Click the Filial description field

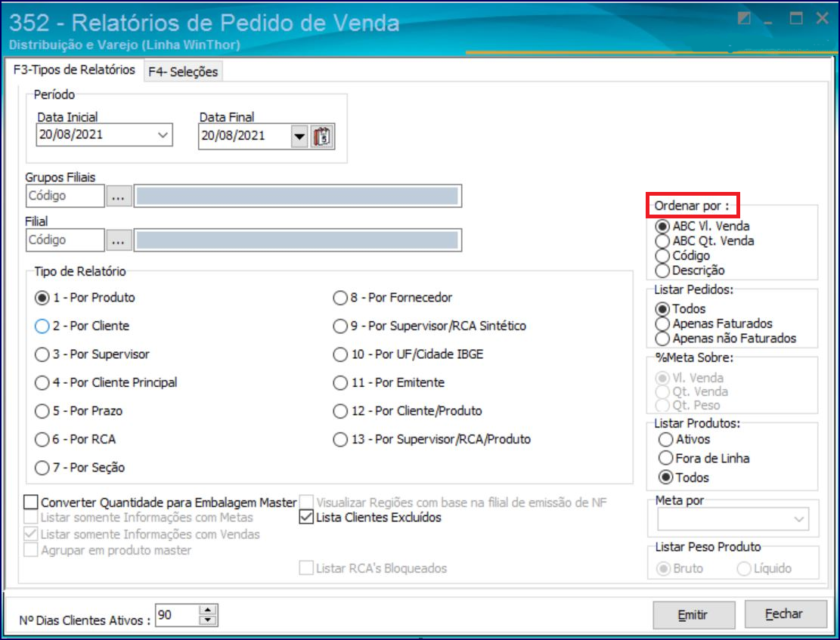point(298,240)
